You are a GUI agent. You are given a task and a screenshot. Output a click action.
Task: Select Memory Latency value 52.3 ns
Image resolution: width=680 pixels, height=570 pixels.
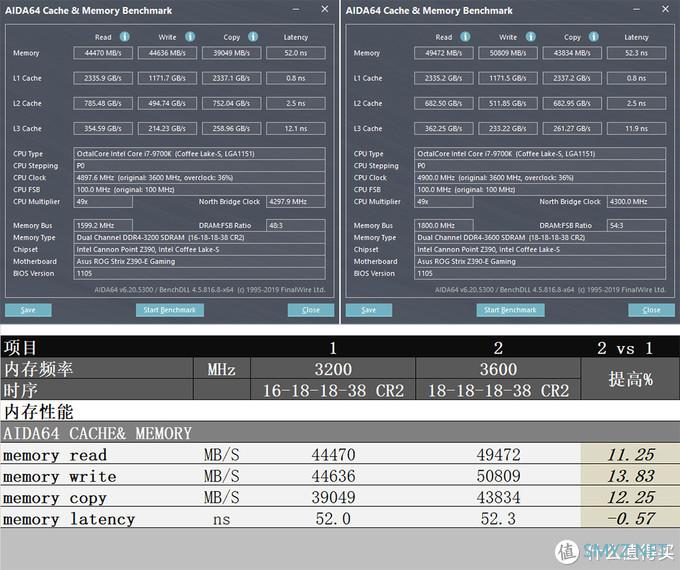point(637,53)
